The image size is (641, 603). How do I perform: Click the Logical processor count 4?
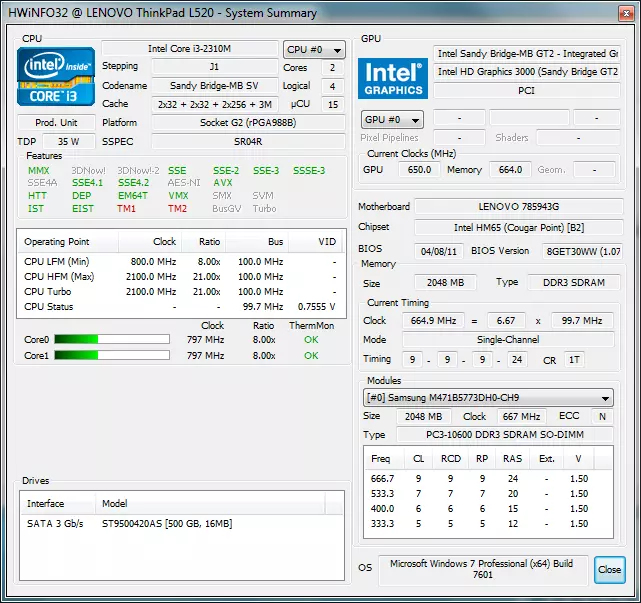pyautogui.click(x=333, y=86)
